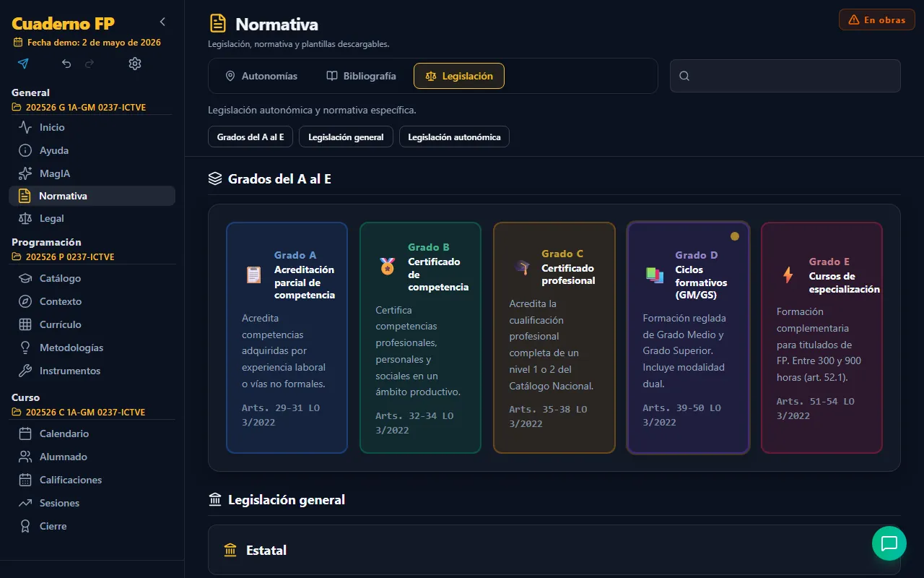
Task: Open the Grado D Ciclos formativos card
Action: pyautogui.click(x=689, y=338)
